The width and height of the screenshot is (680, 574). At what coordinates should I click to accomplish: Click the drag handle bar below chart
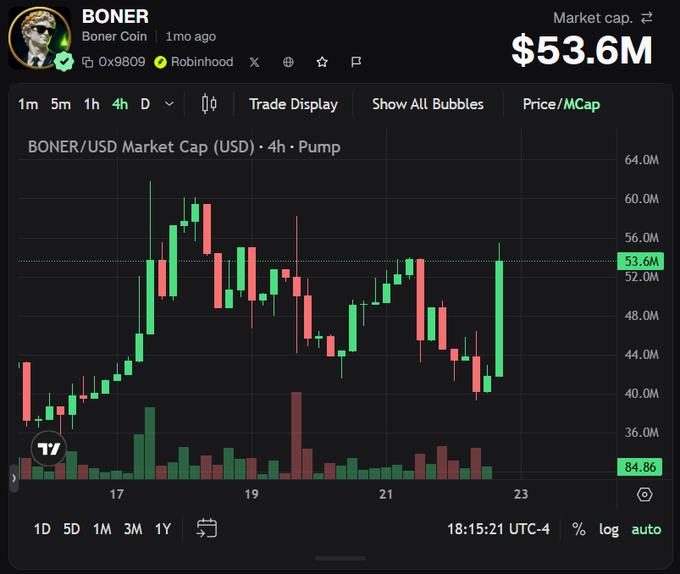coord(340,558)
